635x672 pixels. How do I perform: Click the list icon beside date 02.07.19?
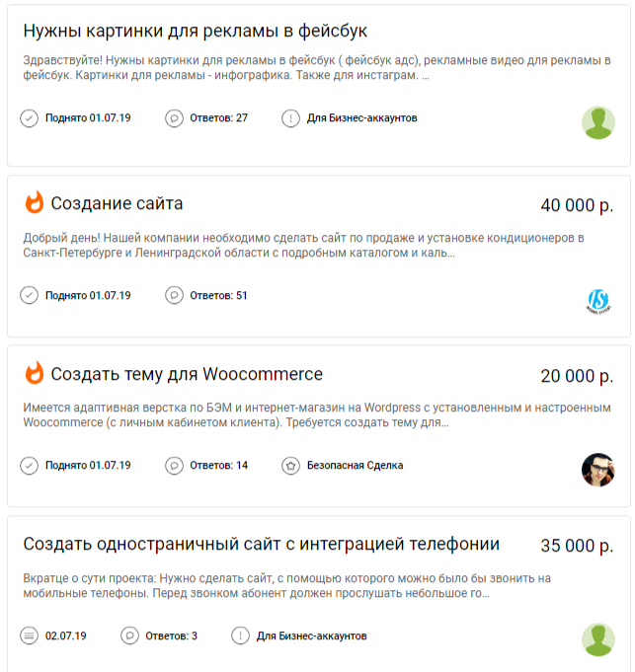pyautogui.click(x=30, y=636)
